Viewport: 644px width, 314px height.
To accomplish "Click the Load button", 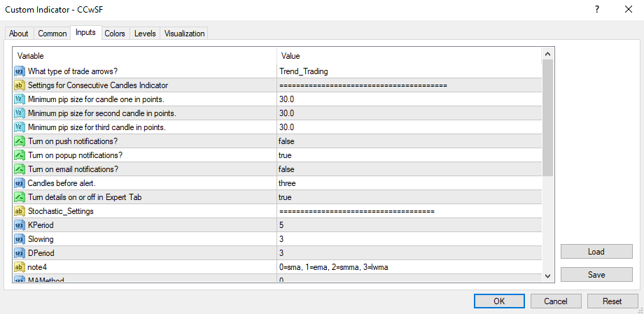I will click(596, 252).
